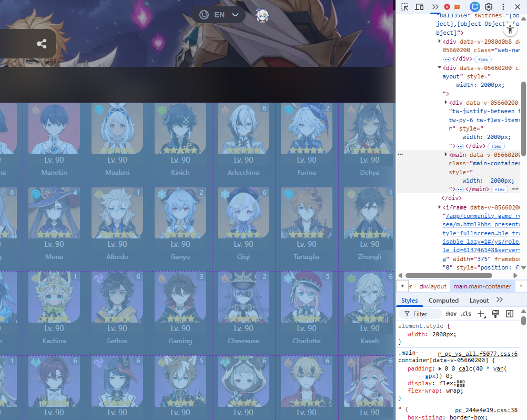Switch to the Computed tab

coord(443,301)
